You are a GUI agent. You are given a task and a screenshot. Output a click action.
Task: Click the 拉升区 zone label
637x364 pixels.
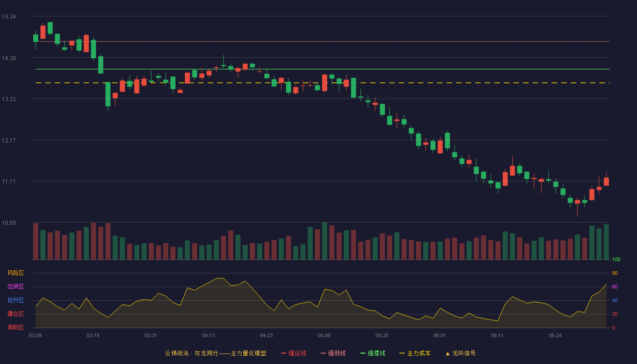pyautogui.click(x=15, y=300)
